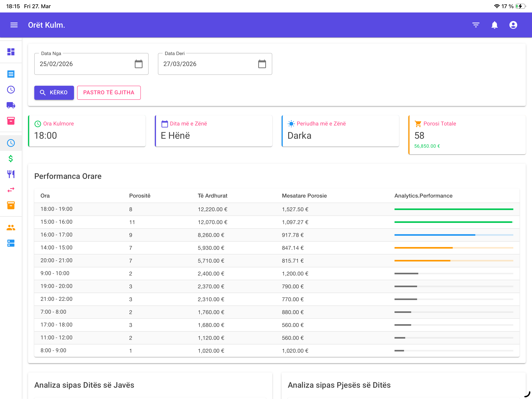Click the Darka busiest period value
532x399 pixels.
click(x=299, y=136)
